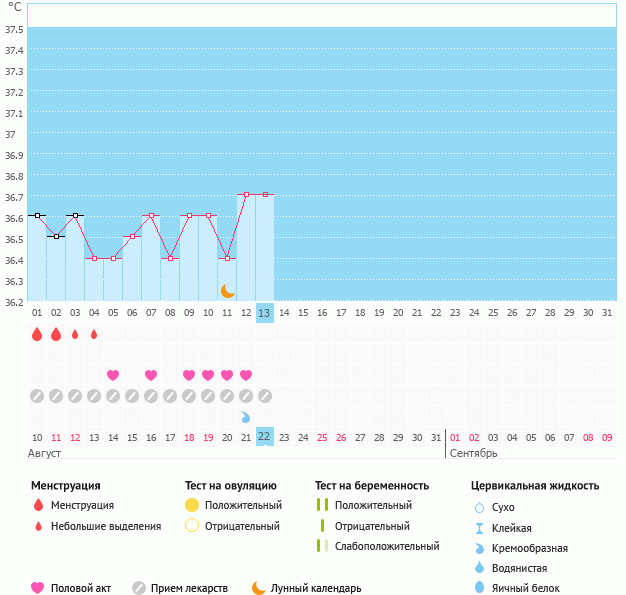Select the Лунный календарь legend moon icon
Screen dimensions: 626x595
pyautogui.click(x=259, y=588)
